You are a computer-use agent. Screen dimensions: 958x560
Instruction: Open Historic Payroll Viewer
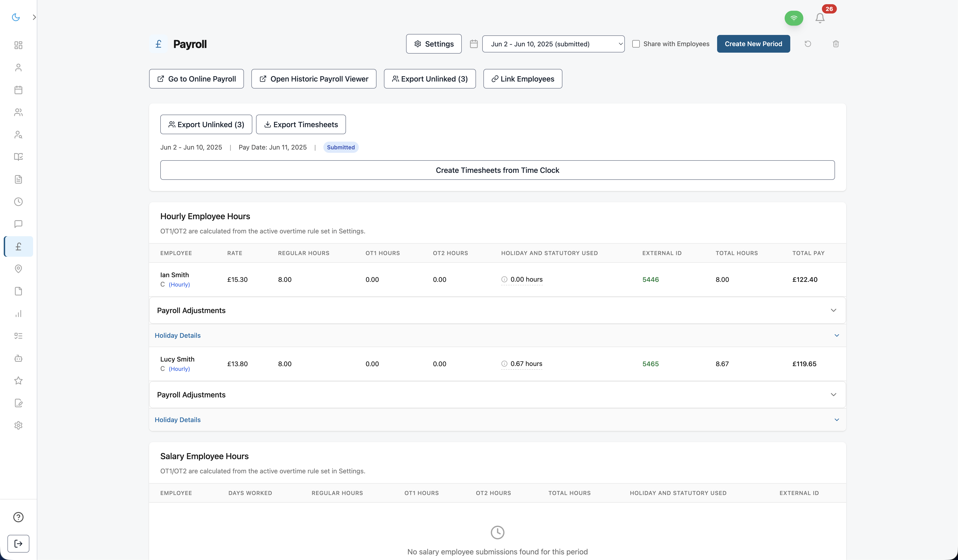point(314,79)
